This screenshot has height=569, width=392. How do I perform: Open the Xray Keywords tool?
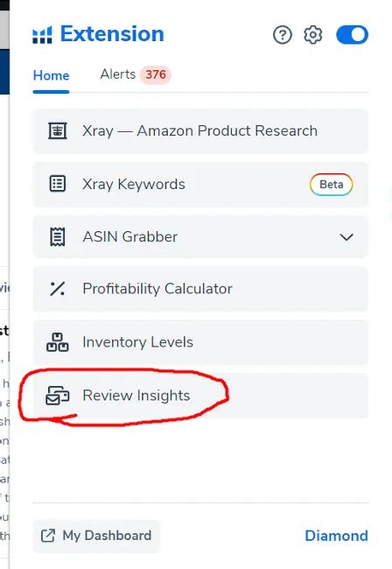tap(200, 185)
